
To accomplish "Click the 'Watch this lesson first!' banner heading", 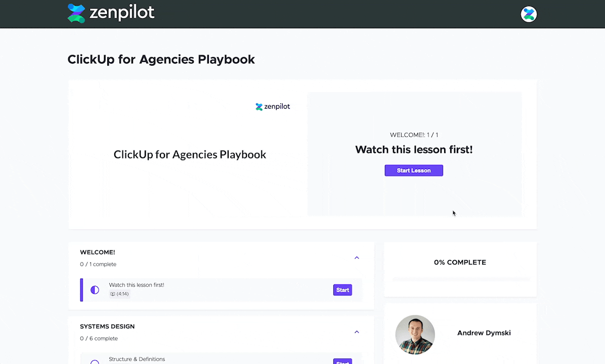I will point(413,150).
